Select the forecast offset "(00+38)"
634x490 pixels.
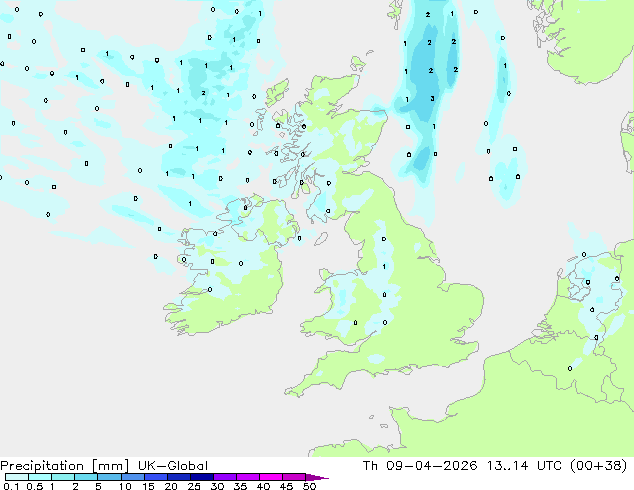coord(598,465)
